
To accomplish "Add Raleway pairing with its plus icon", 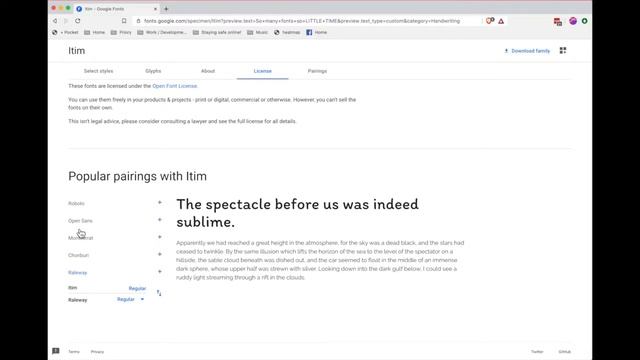I will pyautogui.click(x=160, y=271).
